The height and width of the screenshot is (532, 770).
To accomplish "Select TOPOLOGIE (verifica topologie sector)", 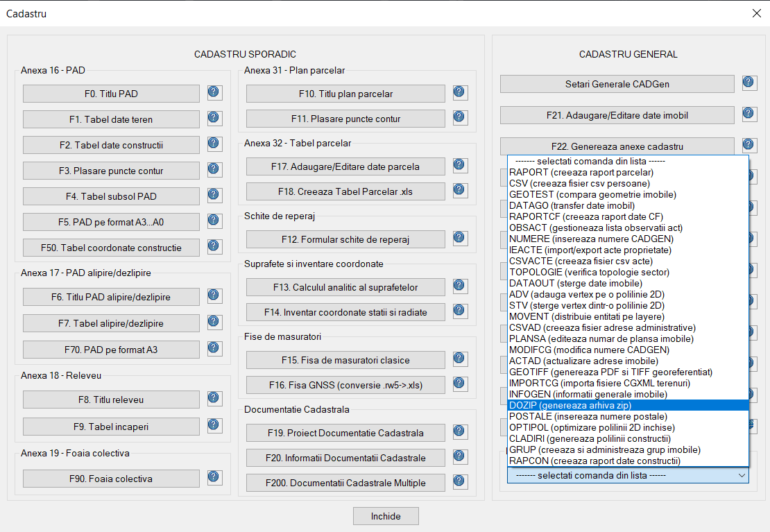I will (x=628, y=272).
